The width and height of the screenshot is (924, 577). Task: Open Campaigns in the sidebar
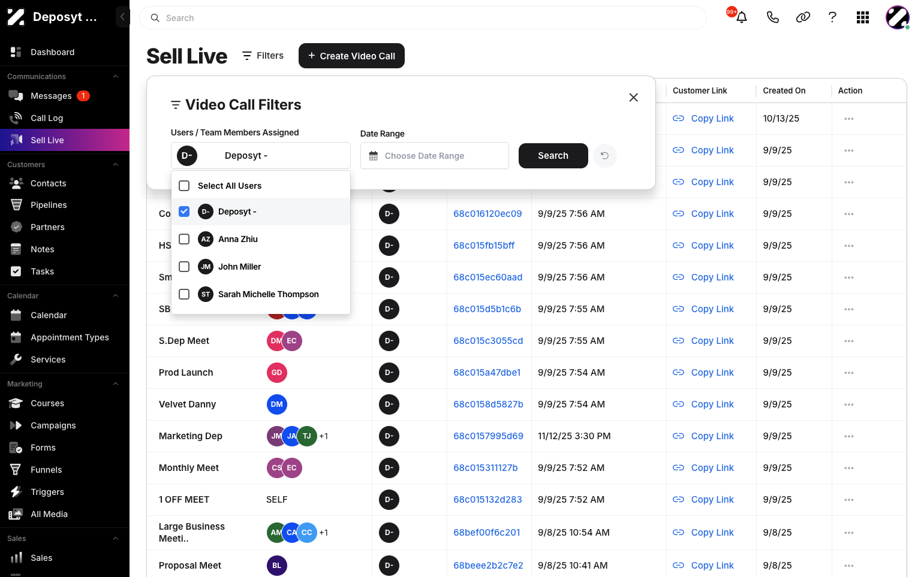[x=65, y=425]
